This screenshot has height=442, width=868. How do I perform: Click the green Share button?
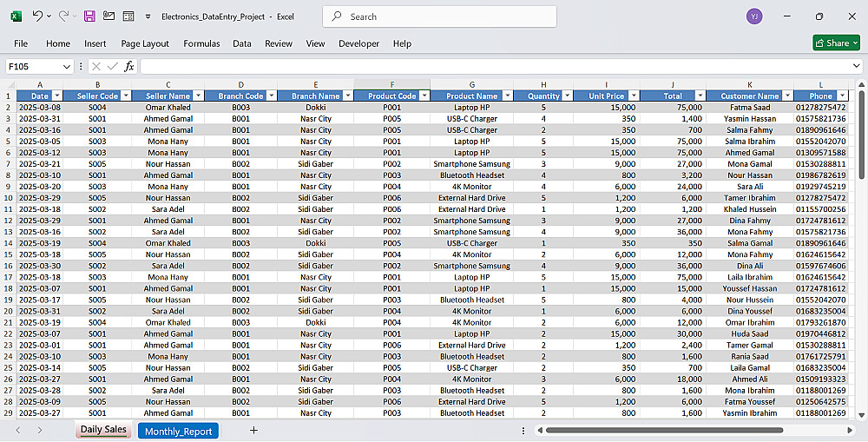836,43
